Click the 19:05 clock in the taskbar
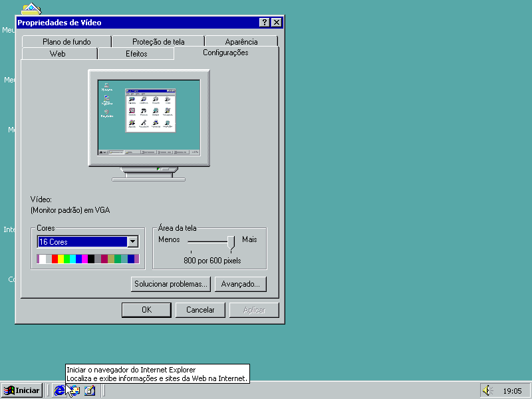The width and height of the screenshot is (532, 399). click(512, 391)
